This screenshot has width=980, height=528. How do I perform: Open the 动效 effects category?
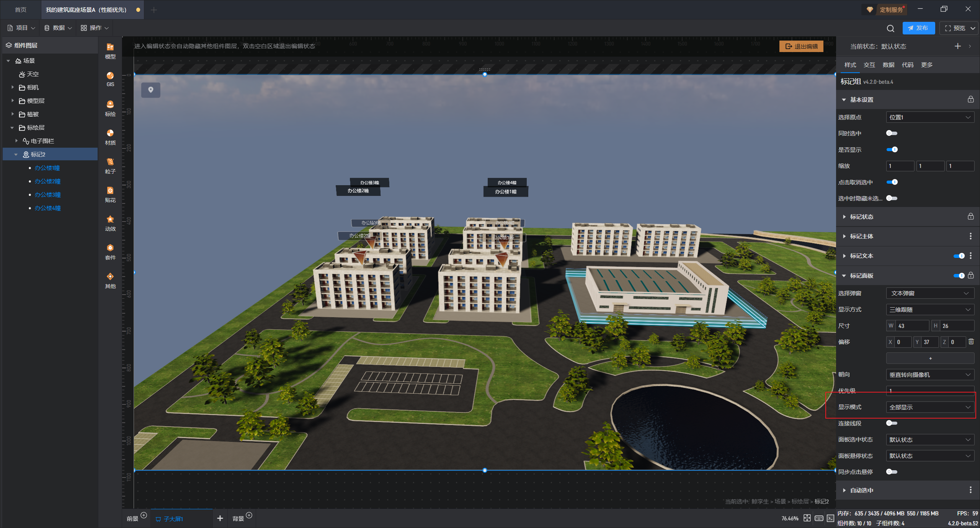(x=110, y=223)
